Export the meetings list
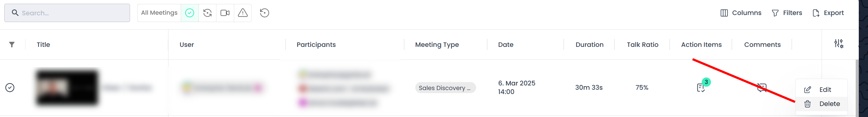The height and width of the screenshot is (117, 868). tap(828, 13)
